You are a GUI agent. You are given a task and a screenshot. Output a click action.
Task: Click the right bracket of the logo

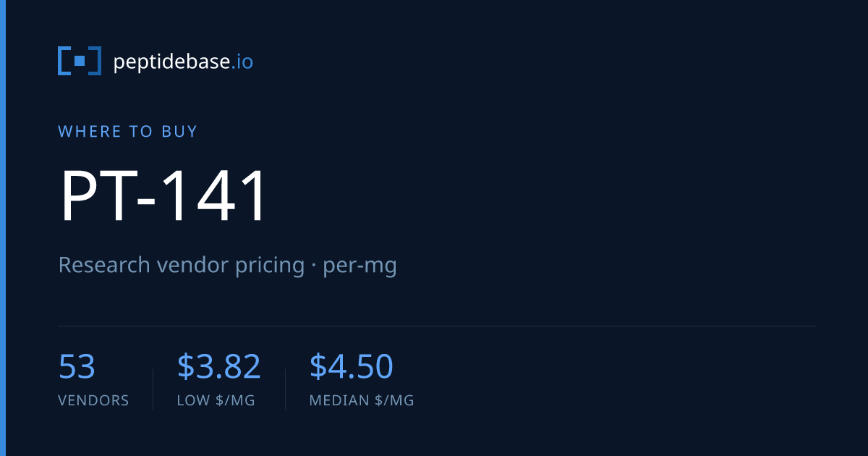pyautogui.click(x=95, y=61)
